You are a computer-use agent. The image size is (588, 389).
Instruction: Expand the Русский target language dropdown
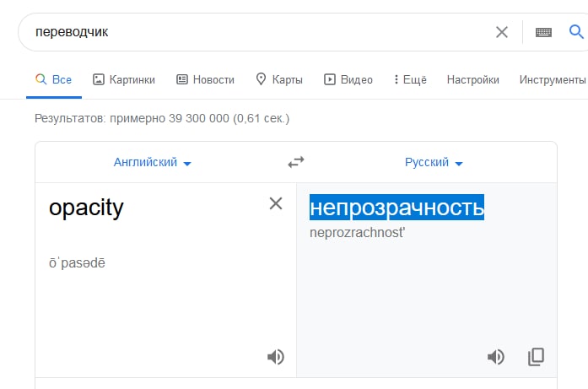point(434,163)
